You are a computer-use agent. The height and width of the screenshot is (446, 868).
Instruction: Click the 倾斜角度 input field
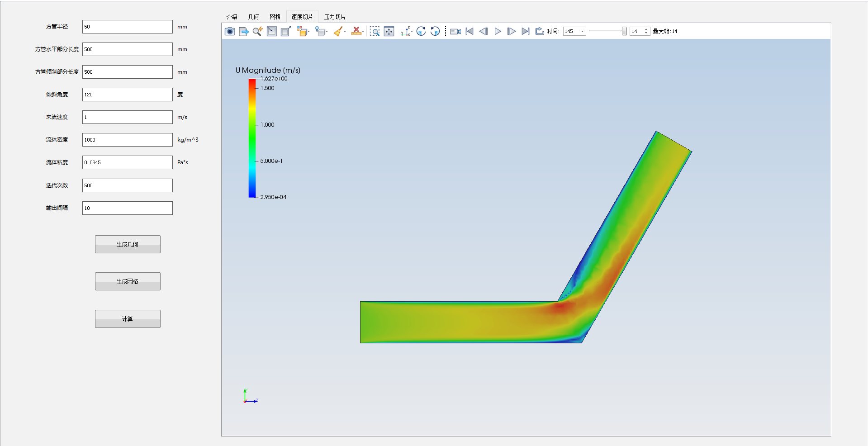[128, 95]
